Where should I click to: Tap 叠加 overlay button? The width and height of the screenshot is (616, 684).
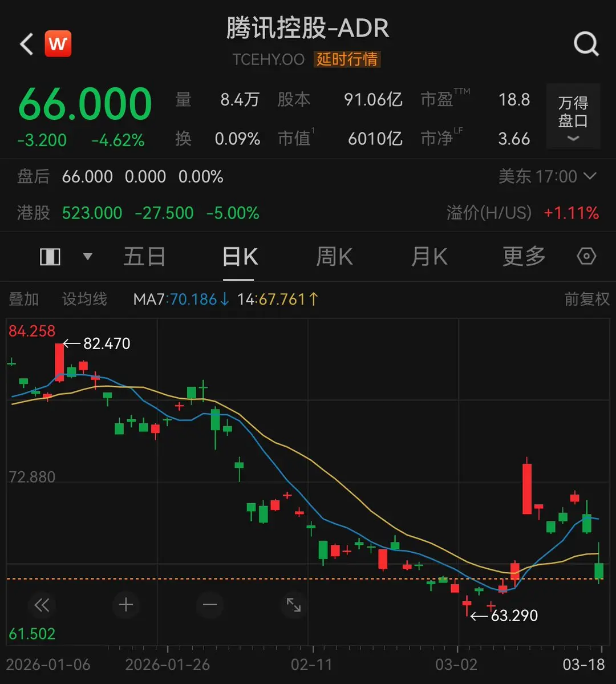click(x=23, y=299)
